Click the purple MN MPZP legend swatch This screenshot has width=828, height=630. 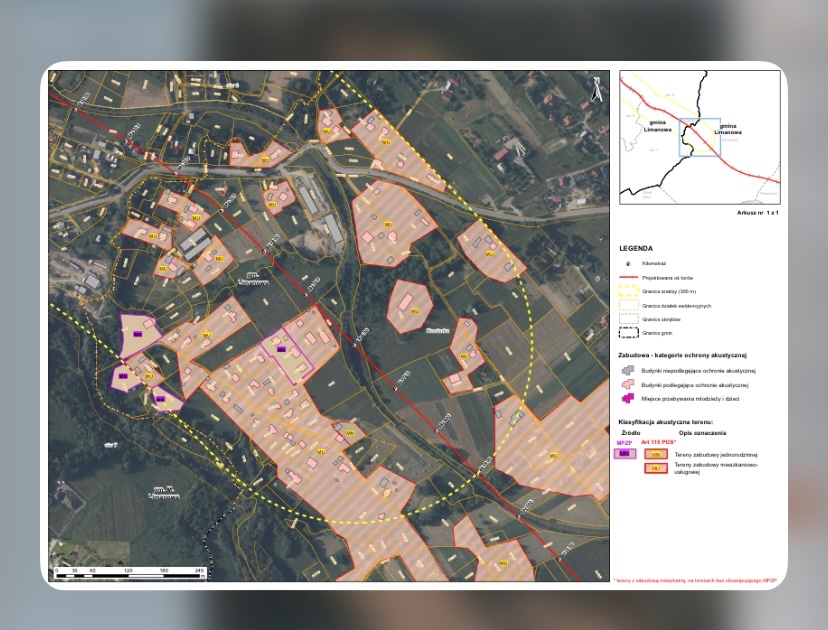coord(625,453)
